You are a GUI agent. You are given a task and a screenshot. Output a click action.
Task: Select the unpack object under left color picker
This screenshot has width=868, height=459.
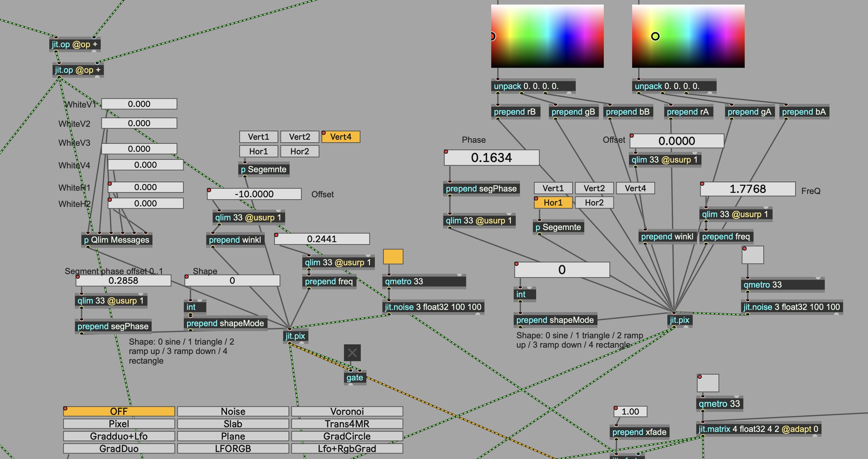(x=533, y=86)
